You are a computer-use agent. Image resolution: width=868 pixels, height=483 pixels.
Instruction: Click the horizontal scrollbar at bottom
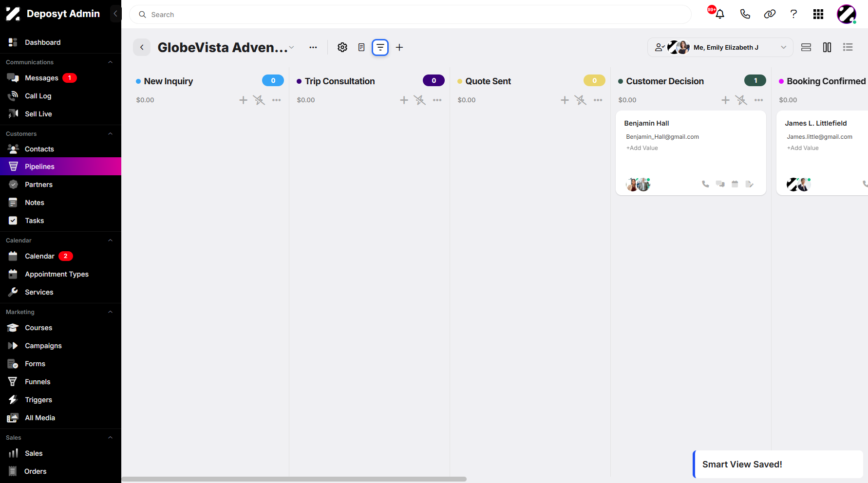pos(294,479)
